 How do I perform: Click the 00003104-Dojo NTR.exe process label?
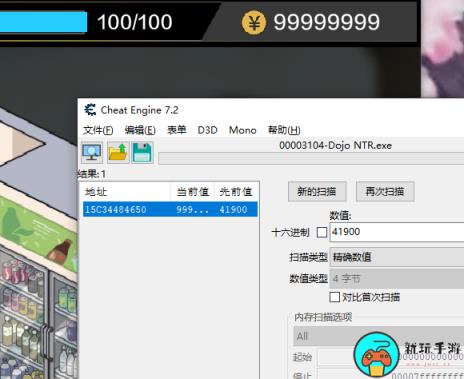point(335,145)
